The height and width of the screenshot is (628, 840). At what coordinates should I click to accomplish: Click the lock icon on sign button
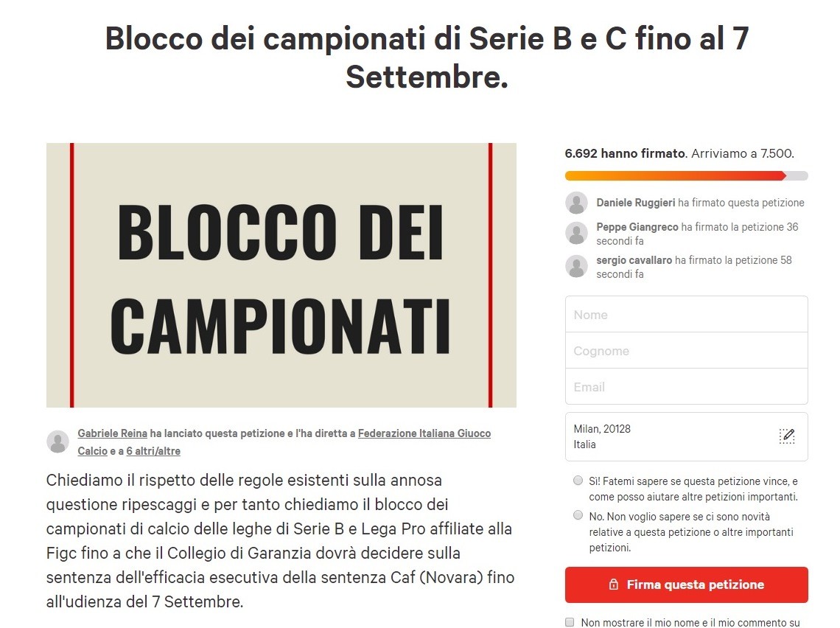(x=613, y=585)
